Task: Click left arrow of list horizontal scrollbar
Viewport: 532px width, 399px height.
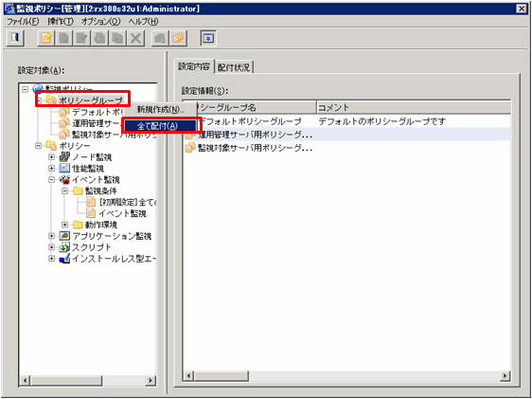Action: (189, 375)
